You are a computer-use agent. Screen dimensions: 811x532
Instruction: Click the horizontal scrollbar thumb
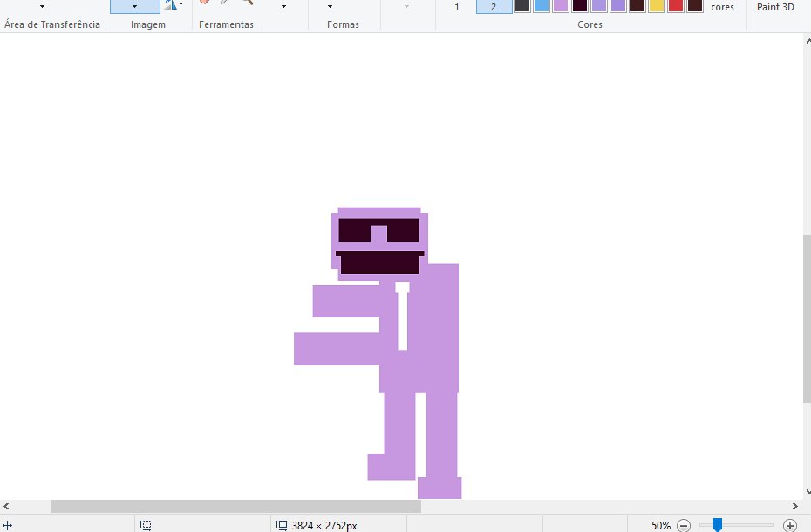coord(235,506)
